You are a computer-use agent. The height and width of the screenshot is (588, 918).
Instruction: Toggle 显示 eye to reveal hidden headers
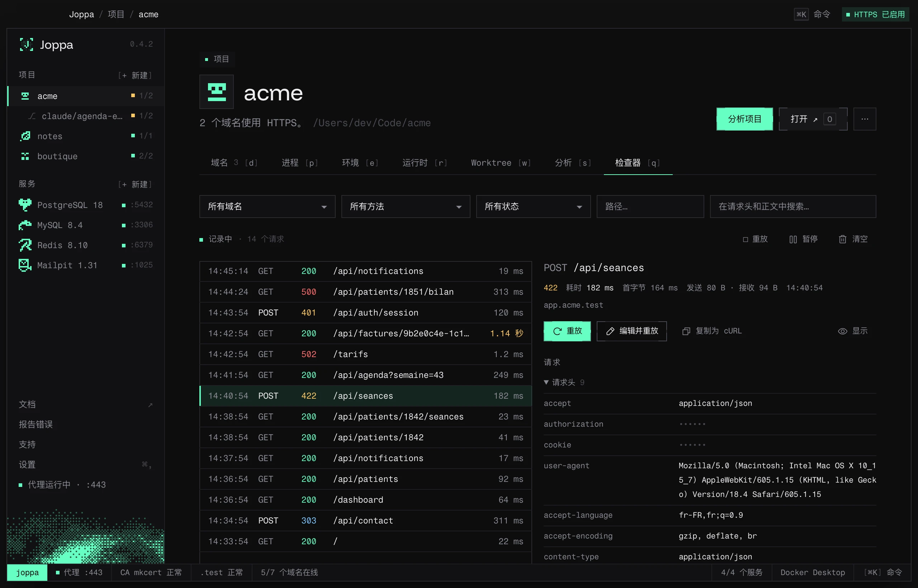click(x=852, y=331)
